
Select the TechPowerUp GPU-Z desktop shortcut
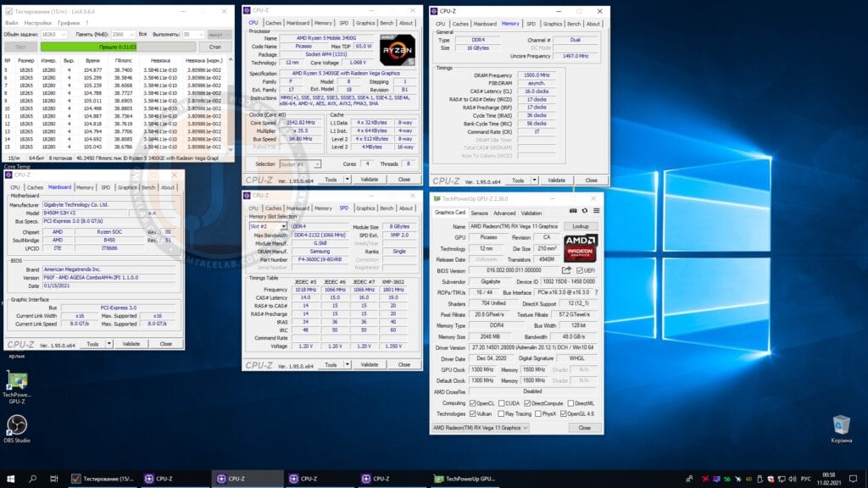pos(17,386)
